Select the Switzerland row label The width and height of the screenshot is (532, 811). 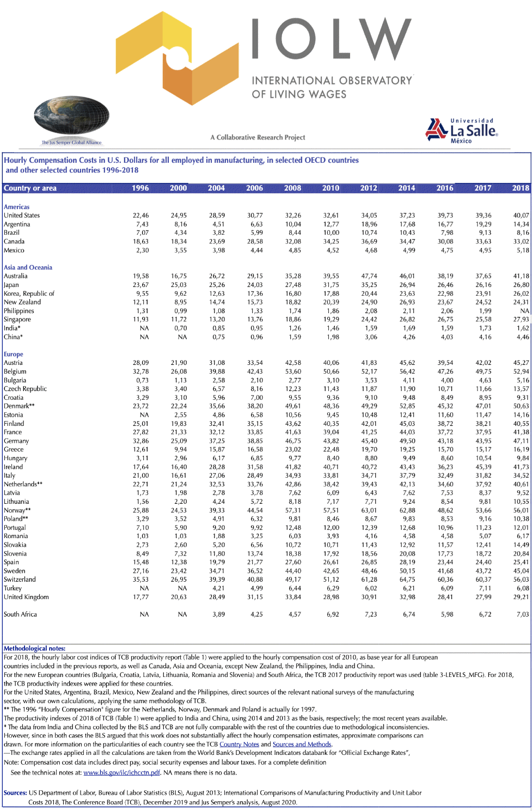click(20, 580)
